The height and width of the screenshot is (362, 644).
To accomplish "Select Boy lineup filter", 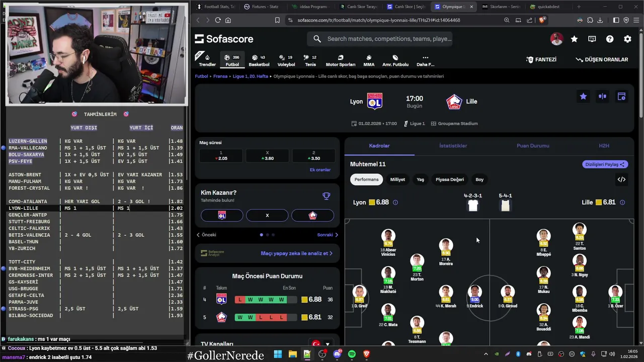I will coord(479,179).
